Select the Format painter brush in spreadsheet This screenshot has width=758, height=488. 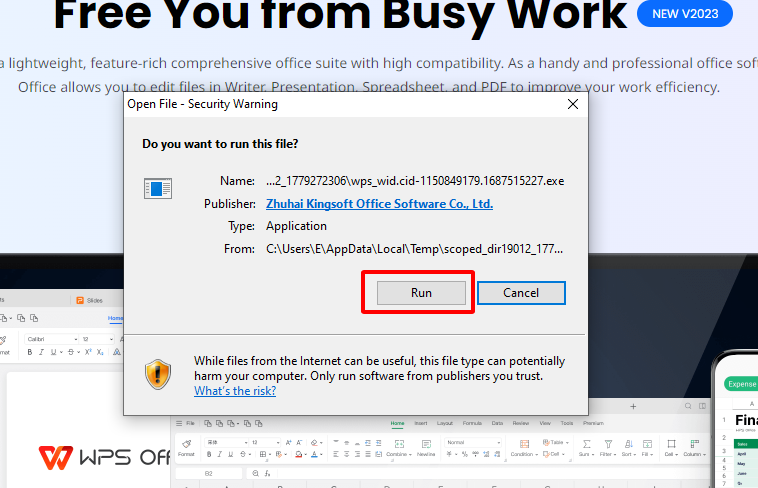tap(186, 447)
